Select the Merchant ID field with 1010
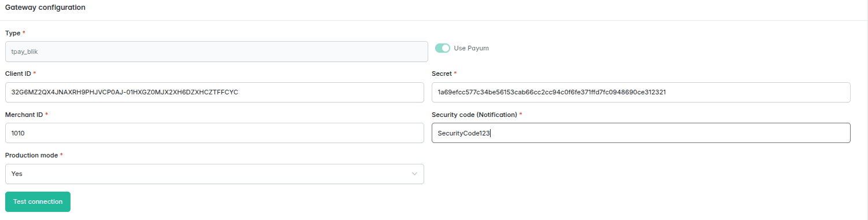The width and height of the screenshot is (868, 220). point(214,133)
